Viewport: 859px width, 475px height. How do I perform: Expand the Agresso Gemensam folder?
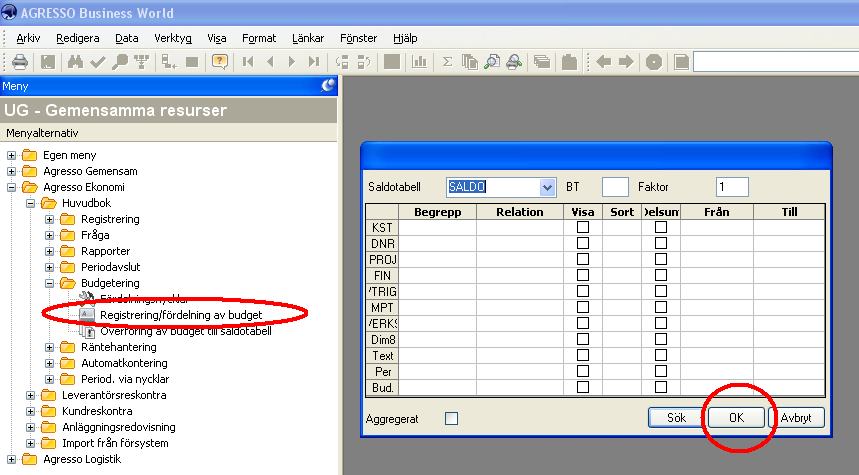[x=12, y=171]
